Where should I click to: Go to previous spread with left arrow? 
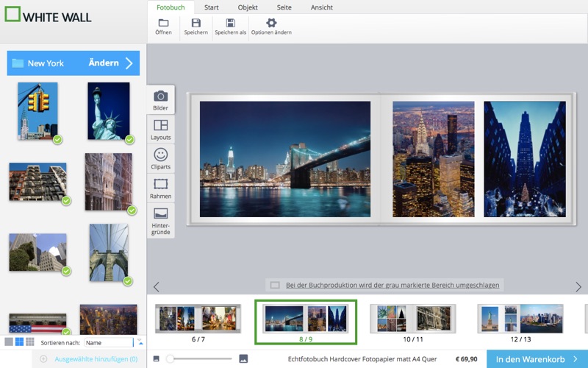(x=157, y=287)
